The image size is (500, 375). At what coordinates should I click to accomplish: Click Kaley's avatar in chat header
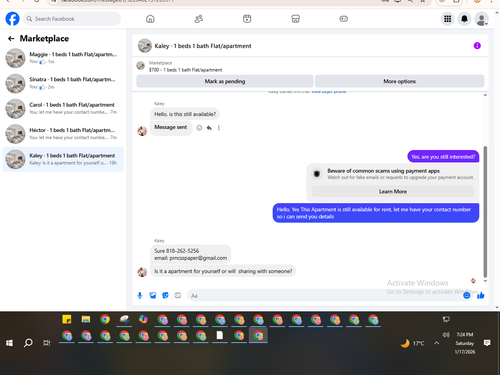coord(145,46)
